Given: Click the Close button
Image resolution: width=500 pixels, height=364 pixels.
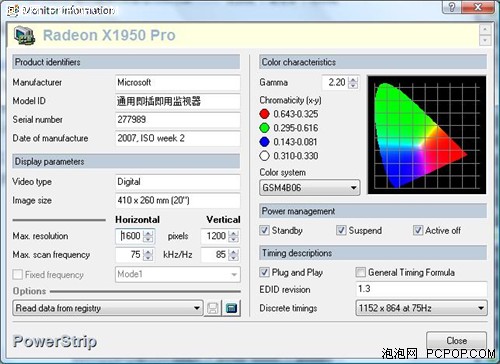Looking at the screenshot, I should pos(456,341).
